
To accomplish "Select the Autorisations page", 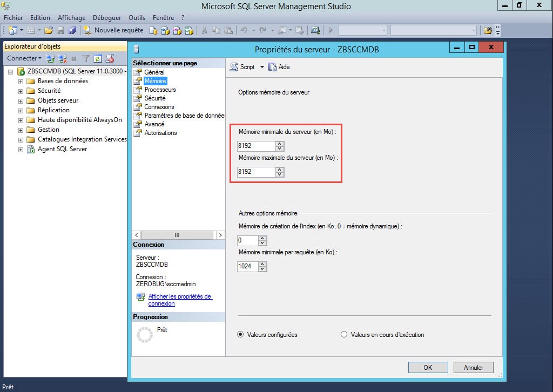I will click(160, 133).
